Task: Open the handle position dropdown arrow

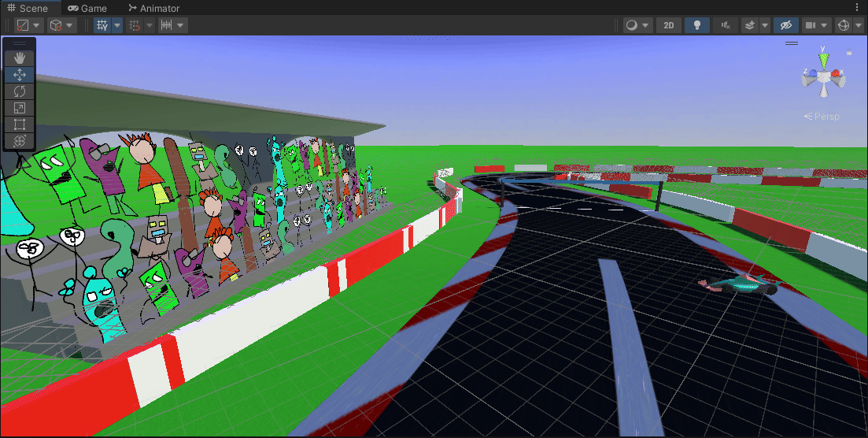Action: tap(36, 25)
